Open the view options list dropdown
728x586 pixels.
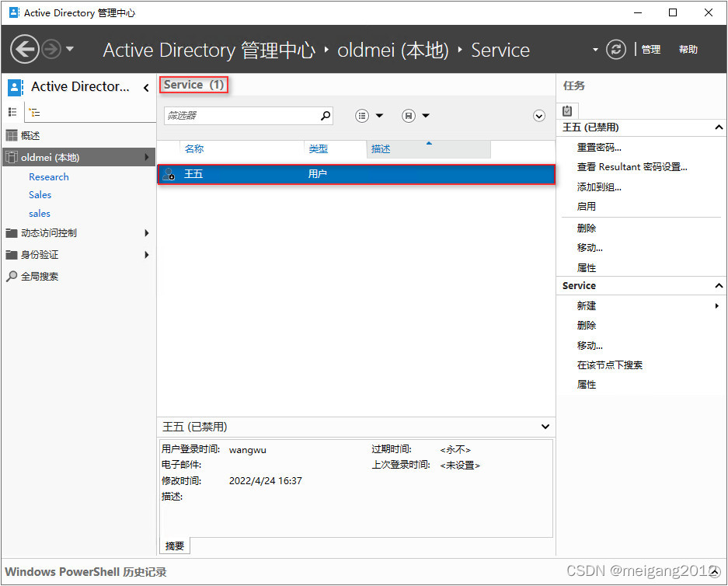(x=369, y=116)
